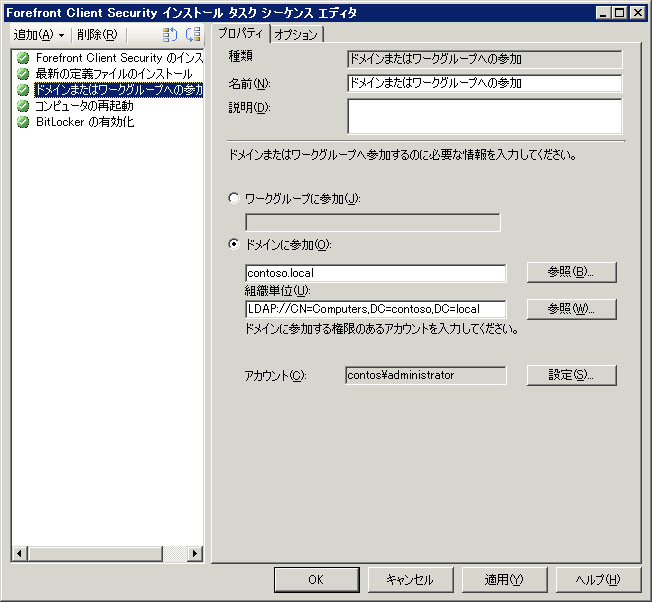
Task: Click 設定(S)... account button
Action: point(571,375)
